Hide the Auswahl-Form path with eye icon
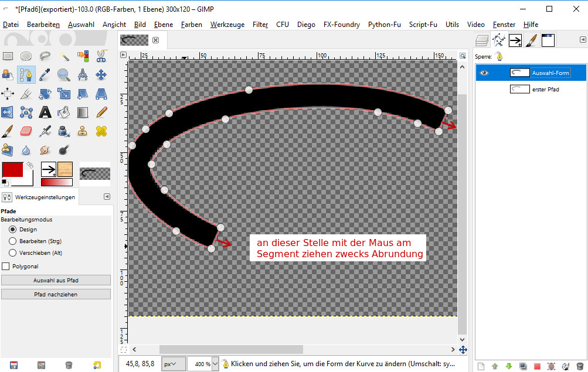This screenshot has width=588, height=372. coord(484,73)
